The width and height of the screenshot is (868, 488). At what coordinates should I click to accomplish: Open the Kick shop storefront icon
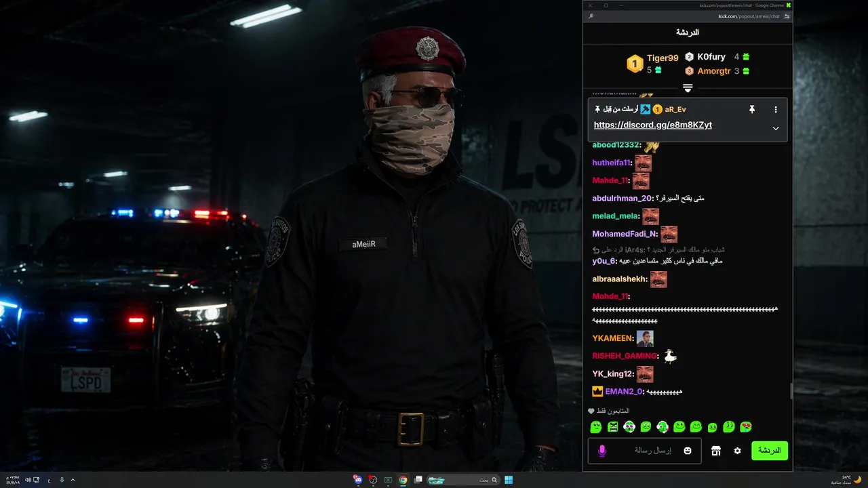tap(715, 451)
